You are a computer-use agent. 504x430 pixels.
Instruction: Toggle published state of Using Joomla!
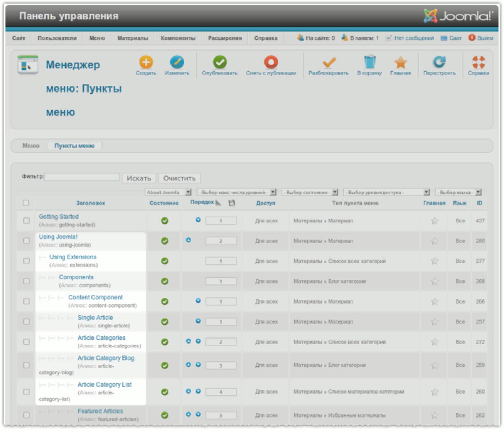click(x=164, y=241)
